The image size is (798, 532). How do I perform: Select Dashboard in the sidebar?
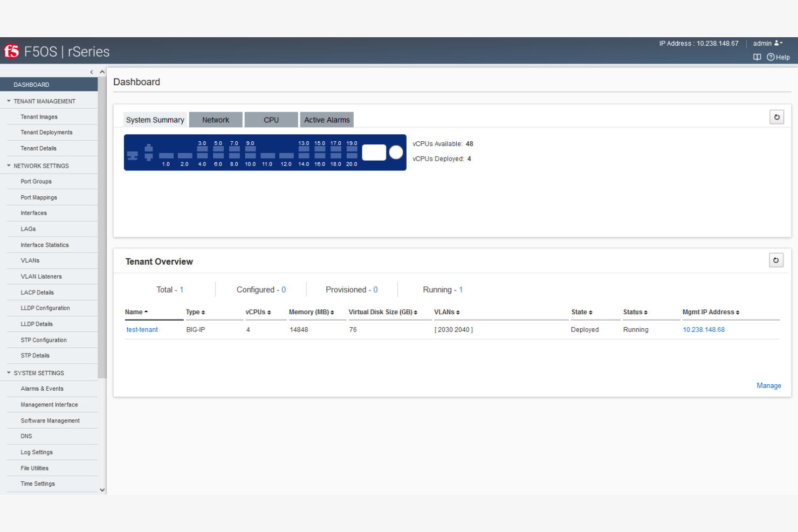pyautogui.click(x=49, y=85)
